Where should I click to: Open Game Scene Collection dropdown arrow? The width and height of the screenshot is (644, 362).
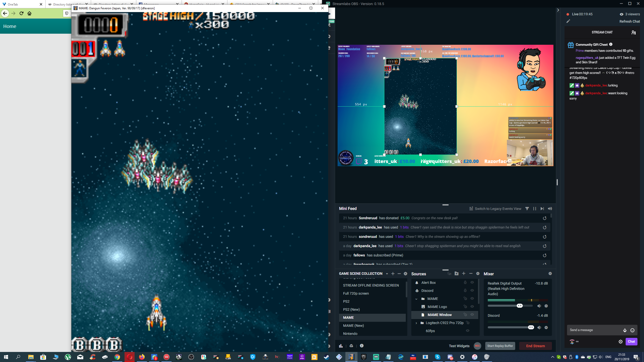[x=387, y=274]
